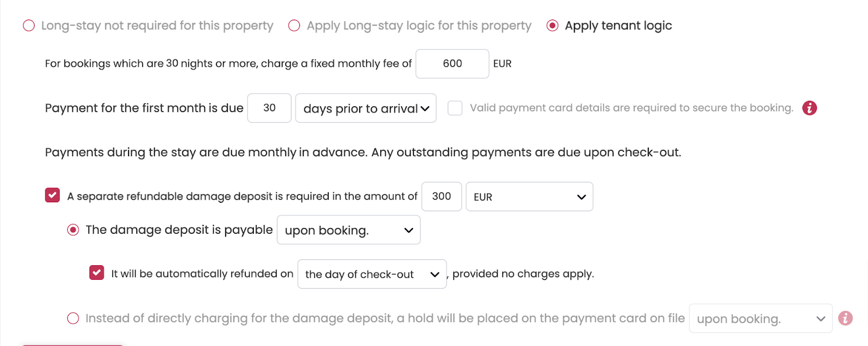Uncheck the separate refundable damage deposit checkbox
The width and height of the screenshot is (868, 346).
(x=53, y=196)
